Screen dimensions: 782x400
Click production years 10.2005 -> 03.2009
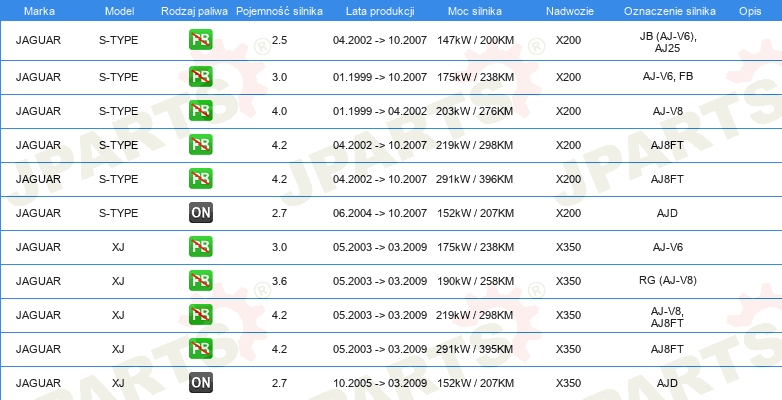[x=380, y=383]
